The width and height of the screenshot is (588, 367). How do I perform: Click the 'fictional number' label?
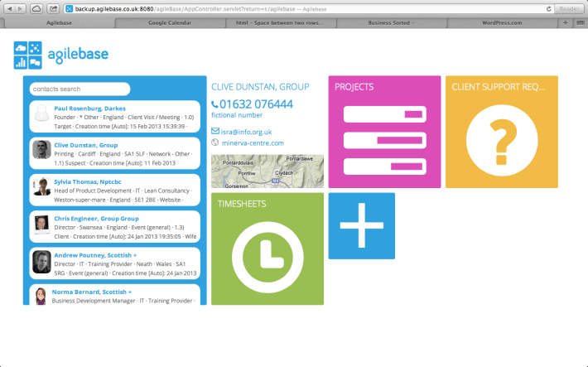pos(237,115)
